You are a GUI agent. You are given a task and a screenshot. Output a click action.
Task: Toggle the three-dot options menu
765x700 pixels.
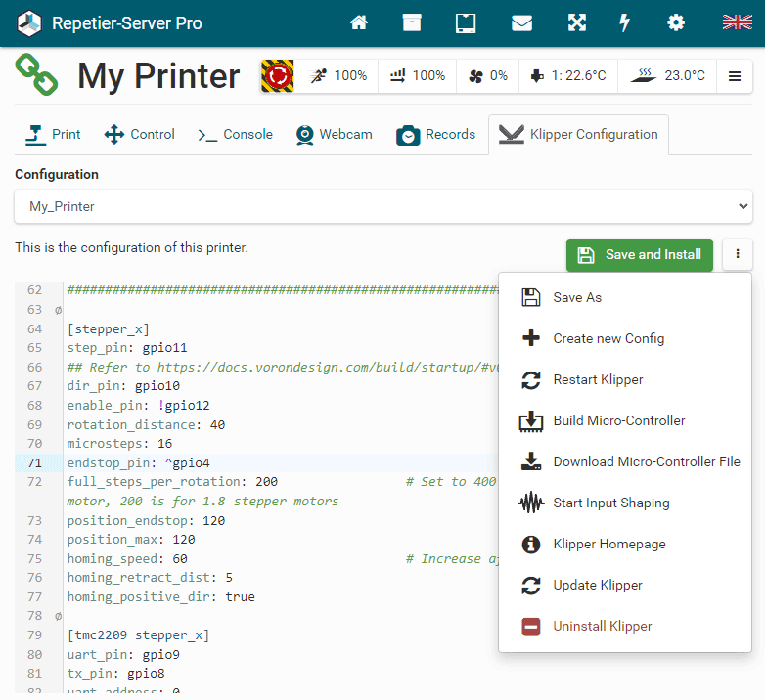[738, 254]
